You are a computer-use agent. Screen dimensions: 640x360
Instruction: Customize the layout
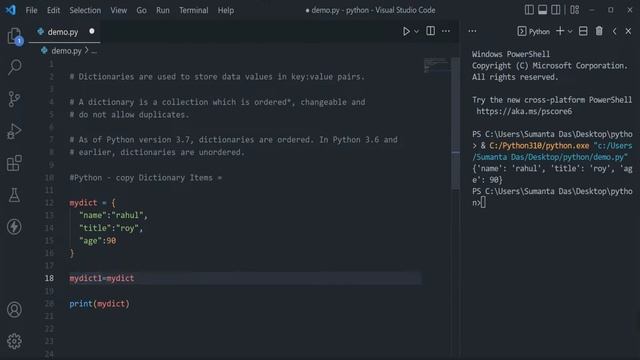tap(575, 10)
